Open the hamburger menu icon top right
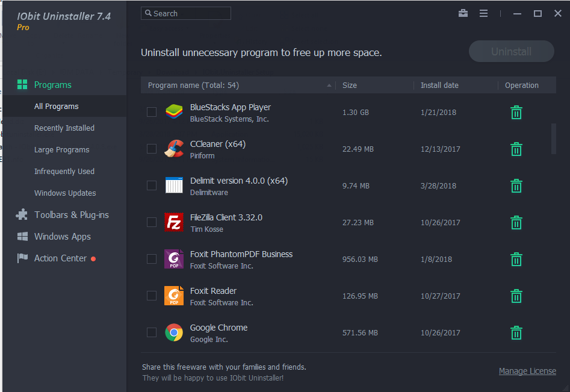Screen dimensions: 570x392 pyautogui.click(x=483, y=13)
